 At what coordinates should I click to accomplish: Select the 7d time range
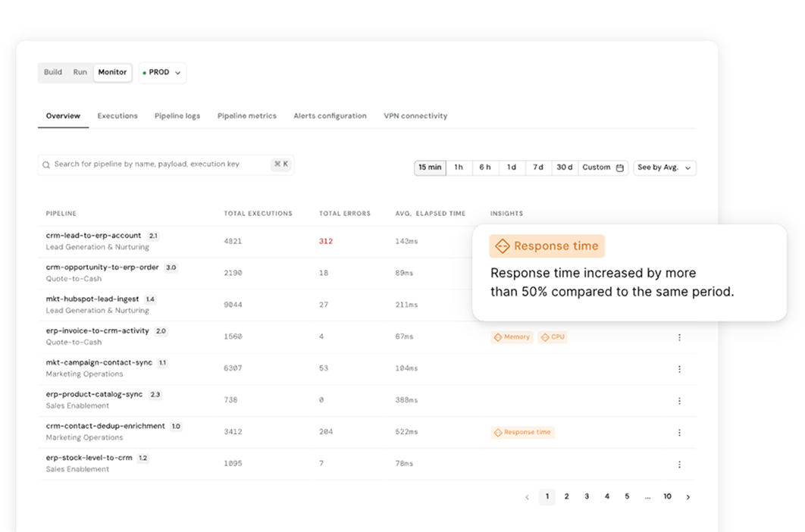pos(538,167)
